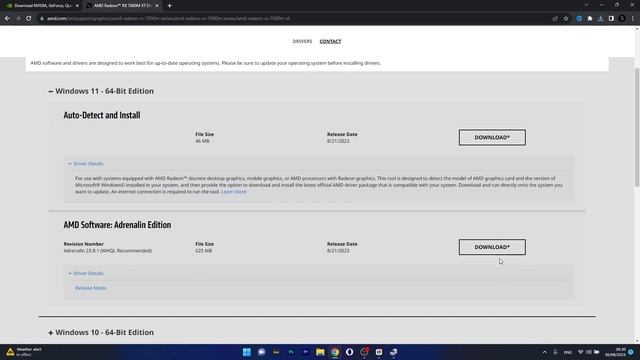640x360 pixels.
Task: Open the Windows Start menu
Action: coord(247,352)
